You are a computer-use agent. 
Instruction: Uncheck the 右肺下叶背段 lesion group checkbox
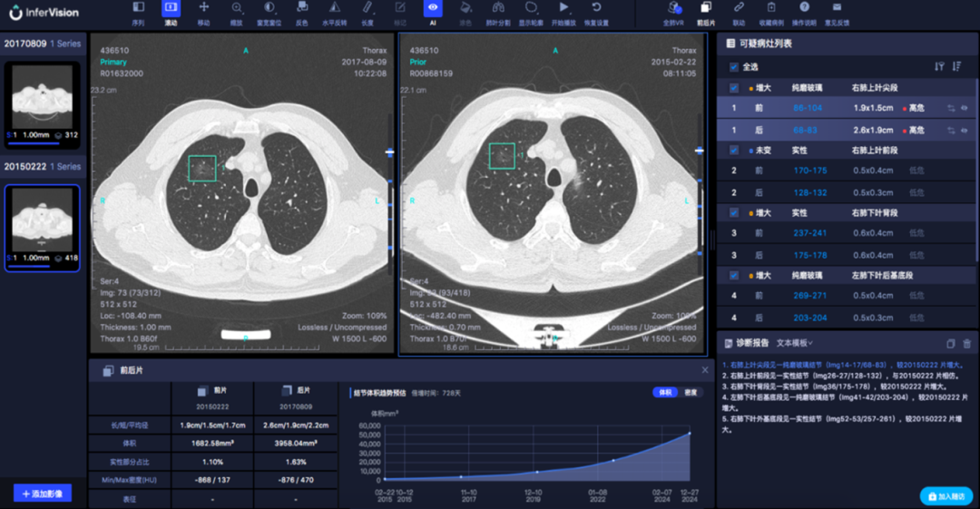pyautogui.click(x=734, y=213)
